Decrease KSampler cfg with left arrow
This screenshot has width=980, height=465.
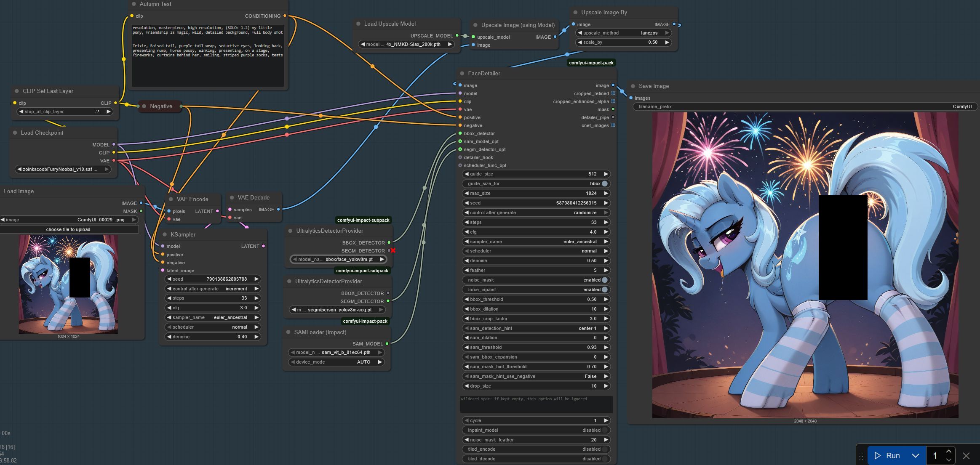pos(169,308)
